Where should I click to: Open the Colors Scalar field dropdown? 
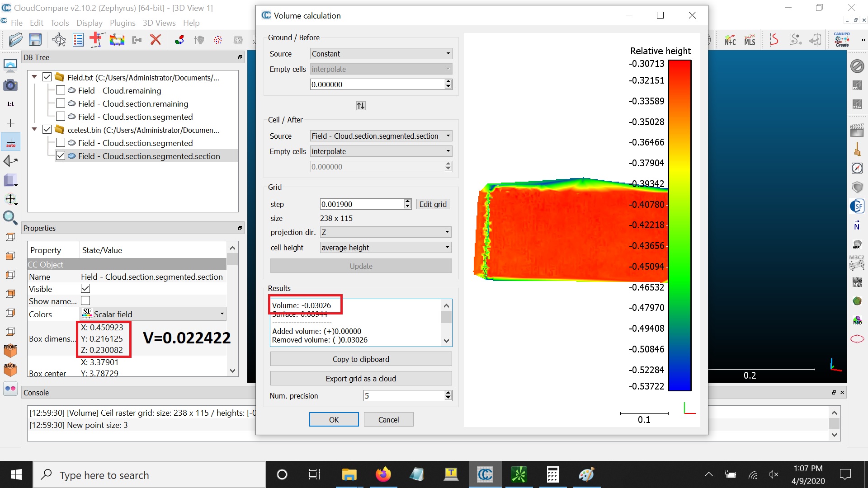click(x=153, y=314)
